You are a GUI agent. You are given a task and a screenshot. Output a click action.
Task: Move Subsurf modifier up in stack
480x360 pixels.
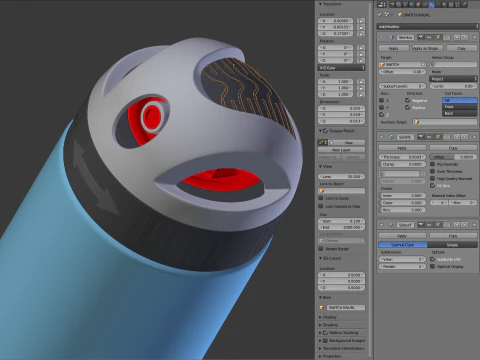(457, 225)
